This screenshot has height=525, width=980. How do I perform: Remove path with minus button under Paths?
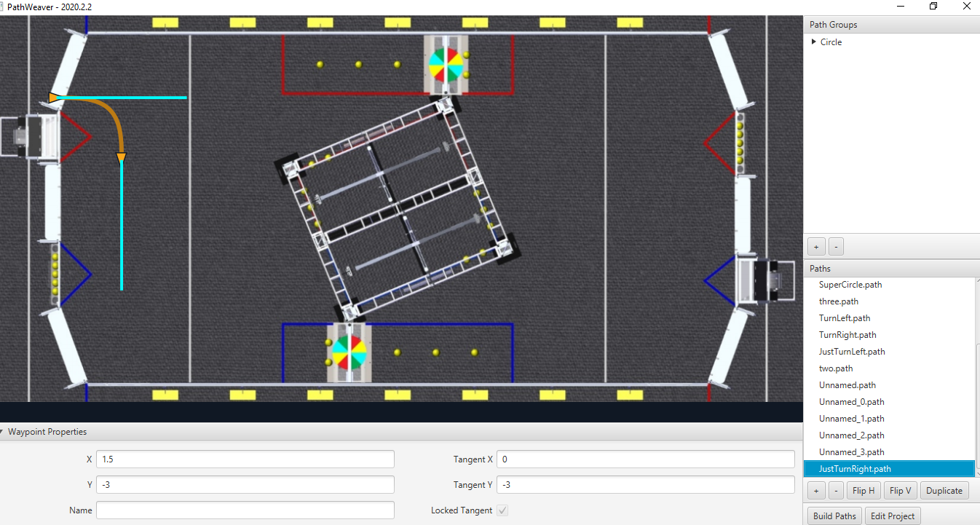tap(837, 491)
